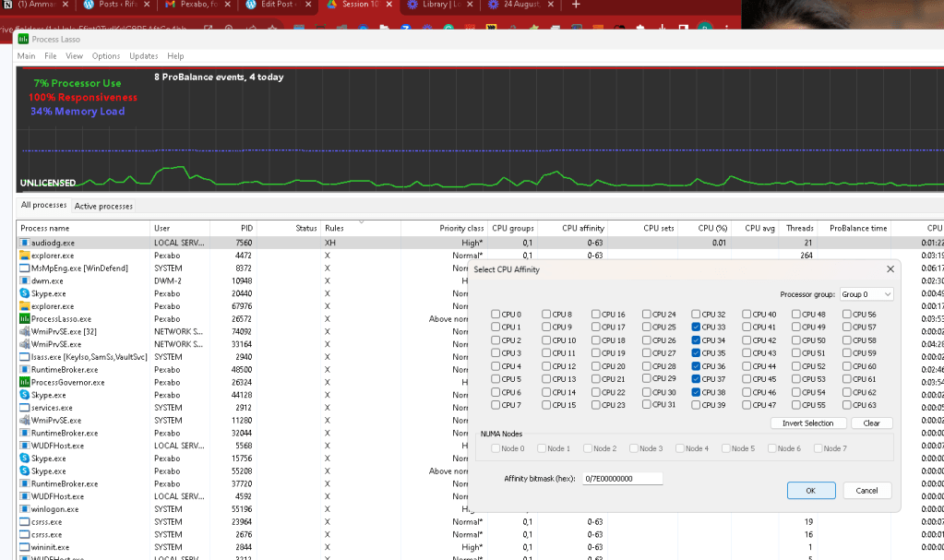Image resolution: width=944 pixels, height=560 pixels.
Task: Click the Skype icon for PID 44128
Action: pyautogui.click(x=25, y=395)
